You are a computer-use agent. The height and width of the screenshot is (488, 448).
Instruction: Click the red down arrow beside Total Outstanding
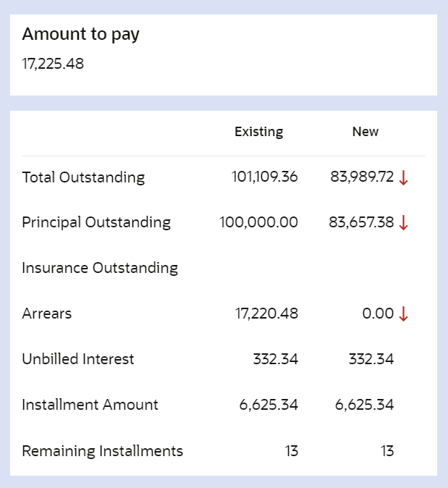404,177
